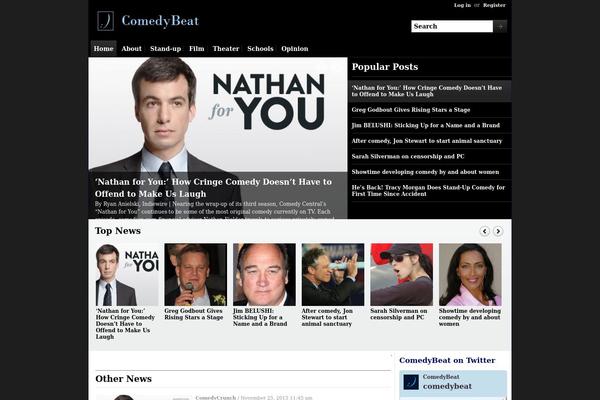Visit the Schools section

[260, 49]
